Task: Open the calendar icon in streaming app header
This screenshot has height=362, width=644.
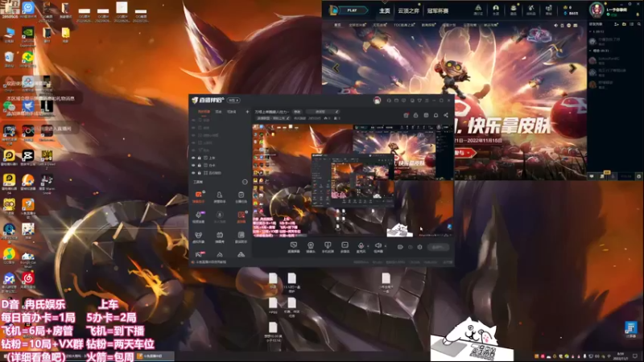Action: click(426, 115)
